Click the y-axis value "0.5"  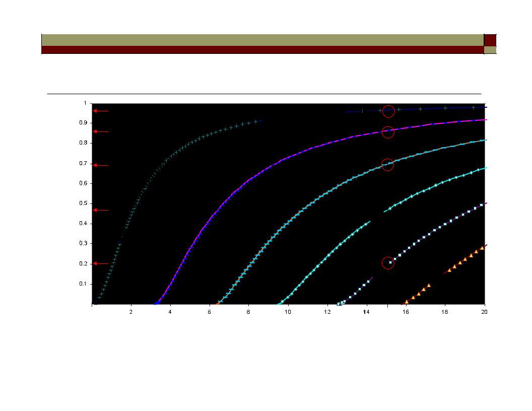(84, 203)
